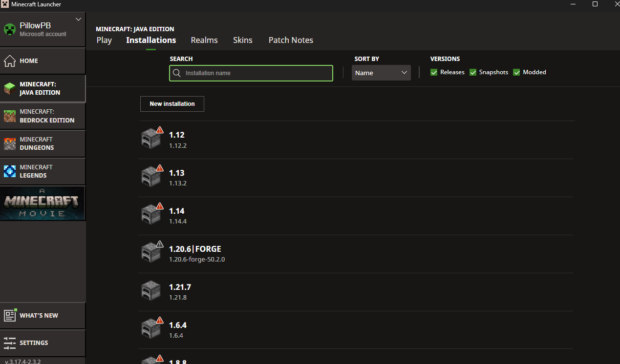Switch to the Play tab
Viewport: 620px width, 364px height.
(104, 40)
